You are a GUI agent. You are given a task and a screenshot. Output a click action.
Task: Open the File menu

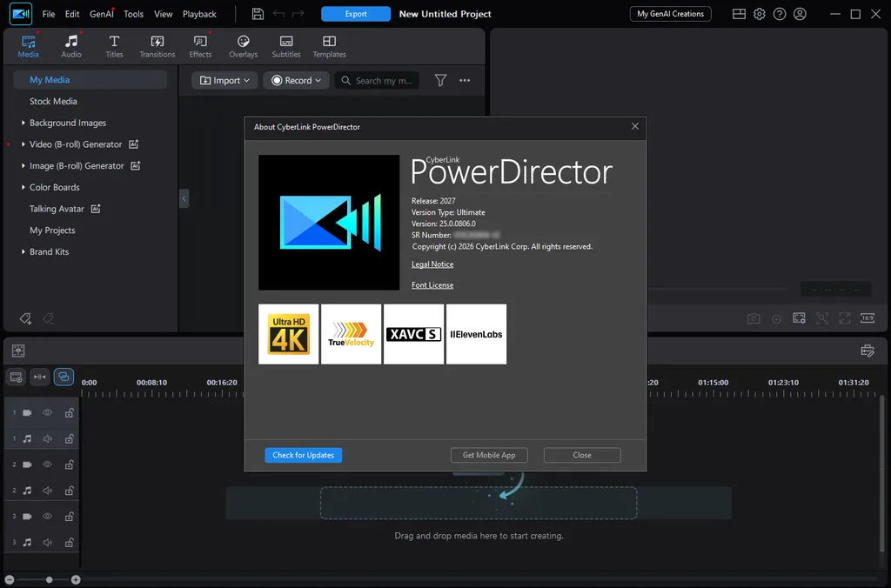[49, 14]
